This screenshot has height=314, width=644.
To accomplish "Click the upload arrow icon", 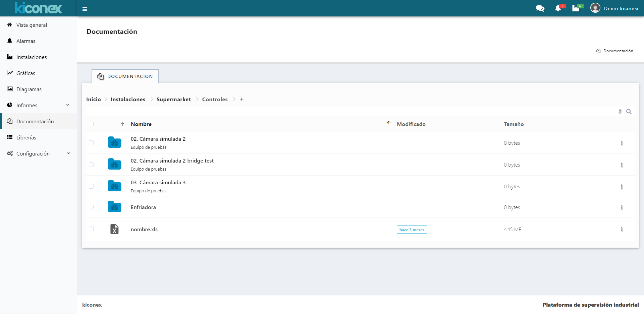I will [x=620, y=112].
